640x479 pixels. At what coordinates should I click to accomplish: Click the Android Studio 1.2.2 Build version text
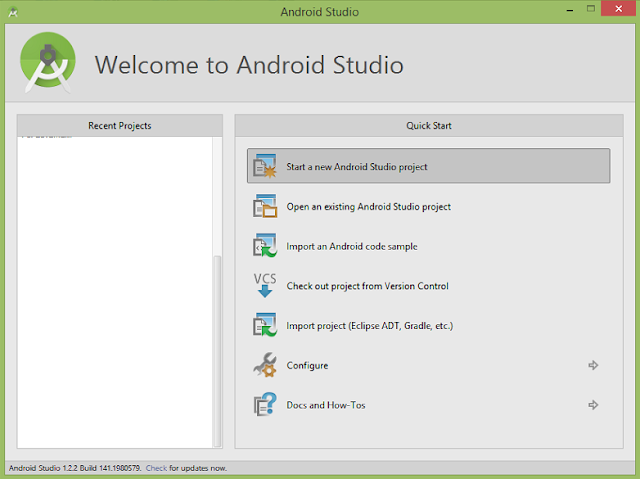point(75,468)
